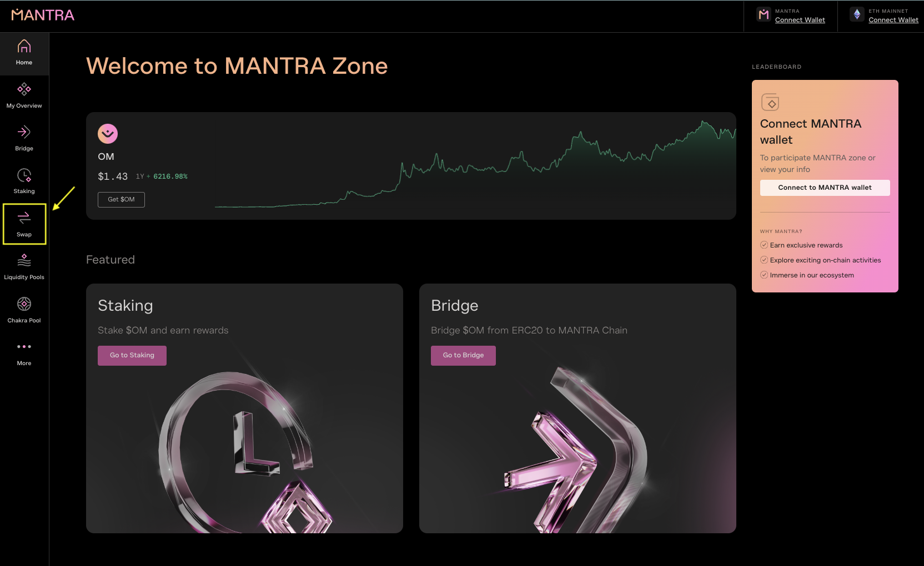Image resolution: width=924 pixels, height=566 pixels.
Task: Click Connect to MANTRA wallet button
Action: click(x=825, y=188)
